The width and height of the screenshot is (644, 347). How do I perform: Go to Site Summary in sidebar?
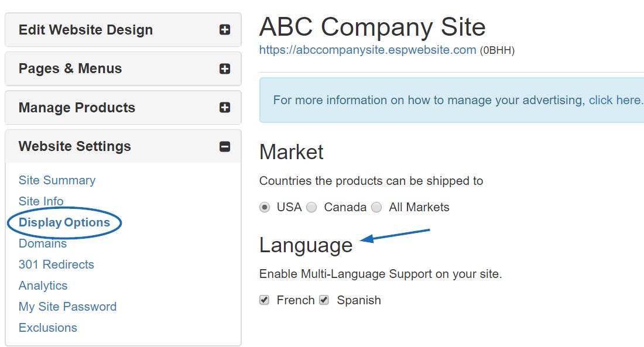click(x=57, y=180)
